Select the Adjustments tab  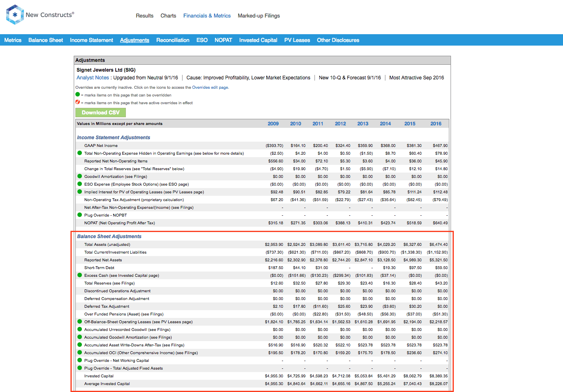coord(134,40)
